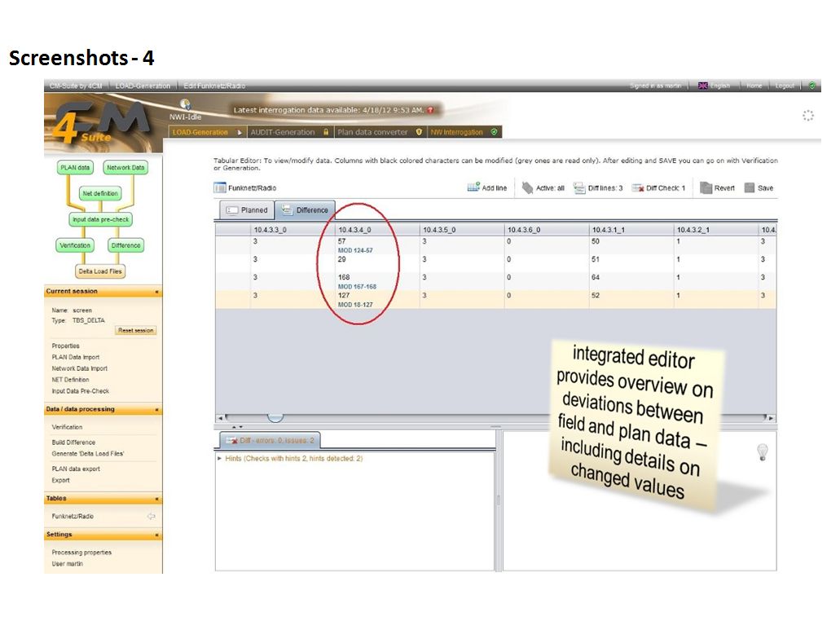The height and width of the screenshot is (630, 840).
Task: Click the Delta Load Files workflow node
Action: coord(100,271)
